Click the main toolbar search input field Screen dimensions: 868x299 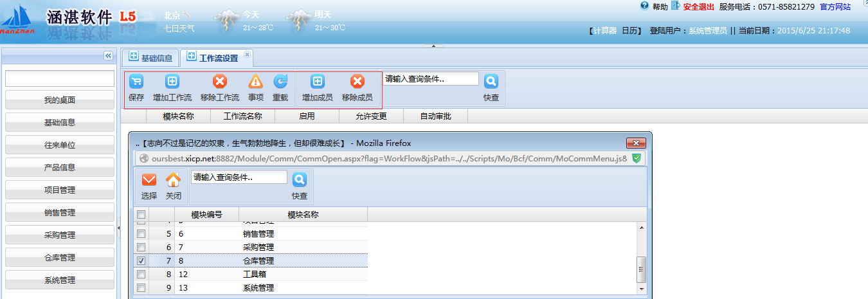(431, 79)
